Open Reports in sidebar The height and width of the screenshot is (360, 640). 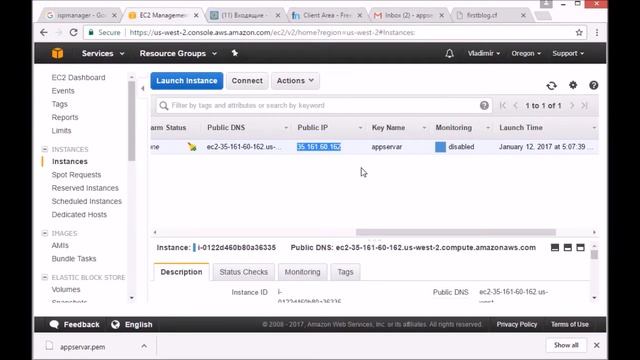coord(65,118)
